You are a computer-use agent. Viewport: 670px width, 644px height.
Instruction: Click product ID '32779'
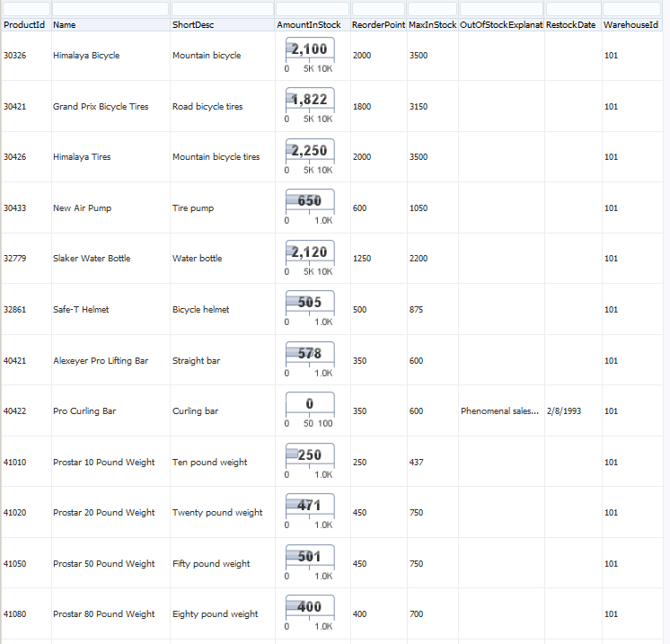pos(15,258)
